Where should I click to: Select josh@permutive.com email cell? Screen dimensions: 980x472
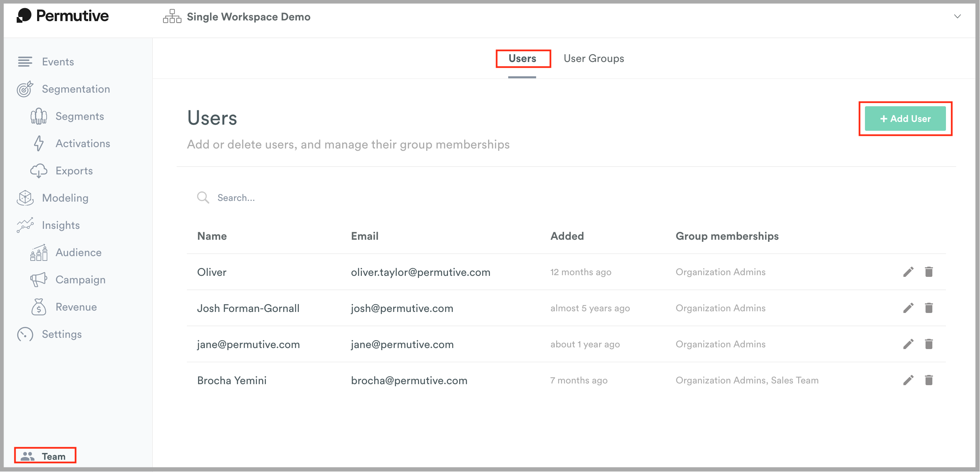402,308
